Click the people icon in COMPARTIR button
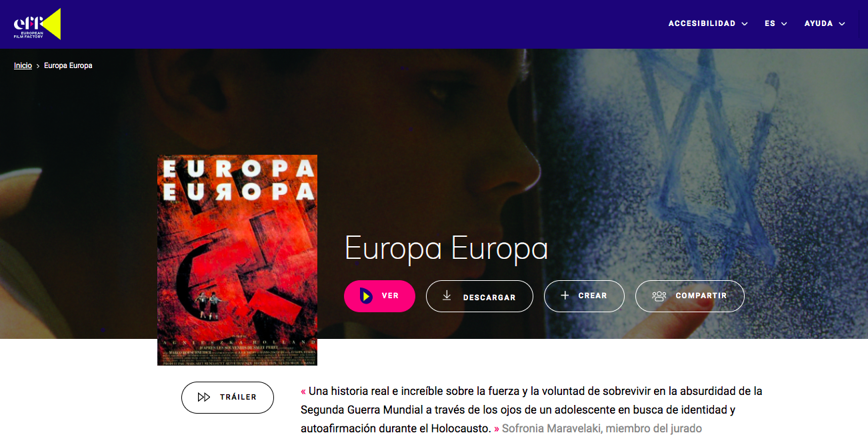This screenshot has width=868, height=447. (x=659, y=296)
